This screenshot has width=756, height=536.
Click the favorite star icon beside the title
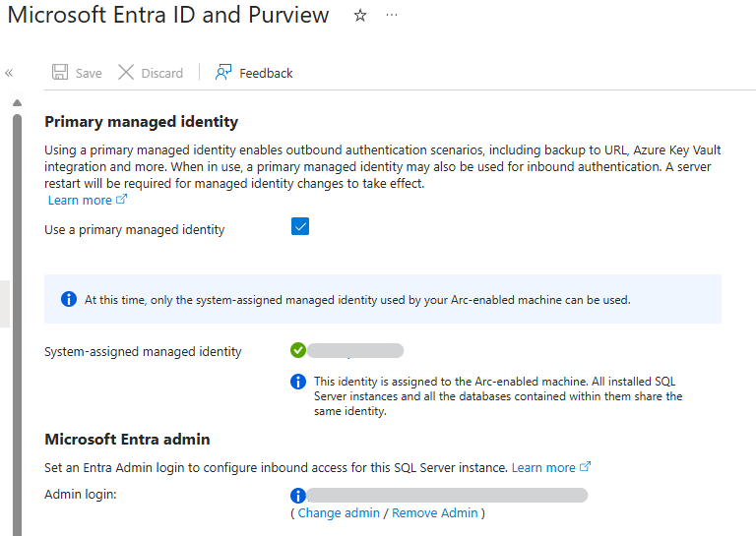360,16
